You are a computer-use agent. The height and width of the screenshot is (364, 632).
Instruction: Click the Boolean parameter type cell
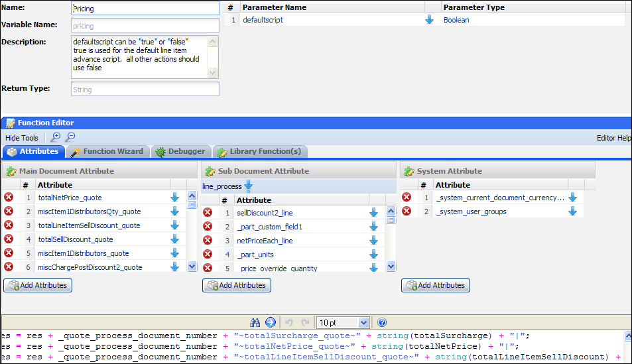coord(456,20)
